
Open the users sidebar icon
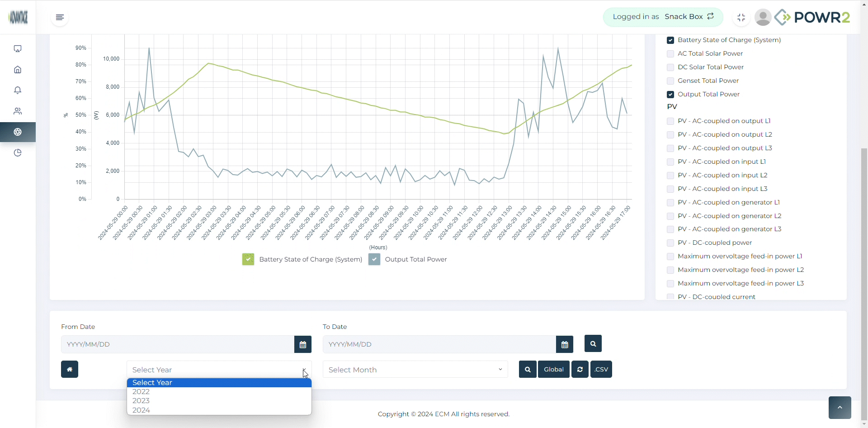tap(18, 111)
